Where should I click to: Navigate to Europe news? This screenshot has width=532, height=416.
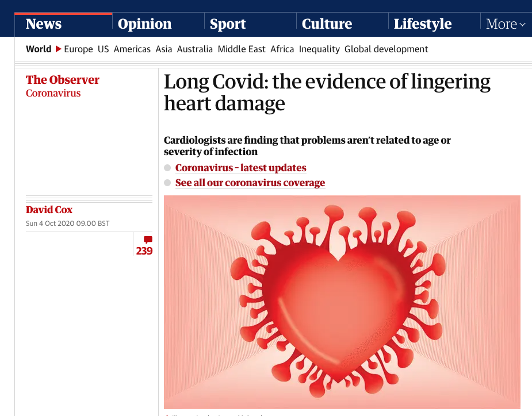click(x=78, y=49)
